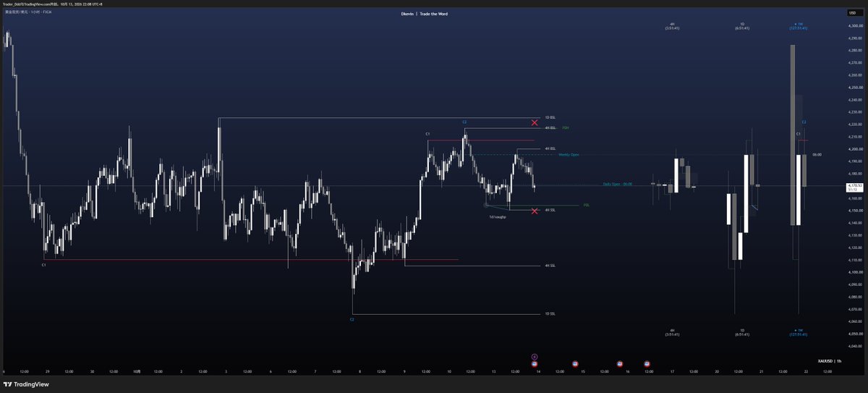Click the top 4H timer label above mini candles

click(671, 26)
